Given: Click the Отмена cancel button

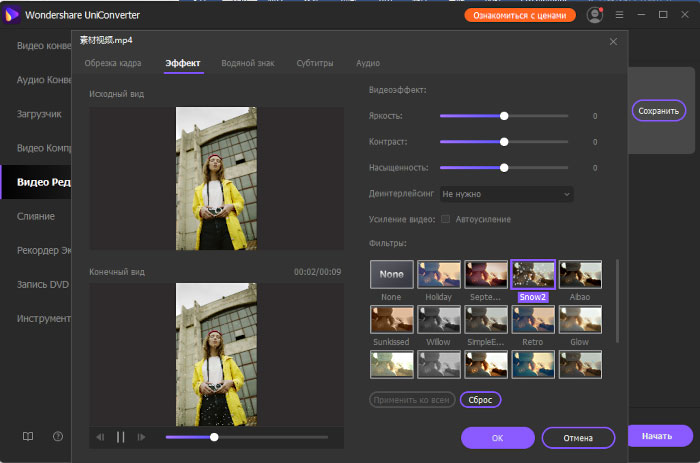Looking at the screenshot, I should coord(578,438).
